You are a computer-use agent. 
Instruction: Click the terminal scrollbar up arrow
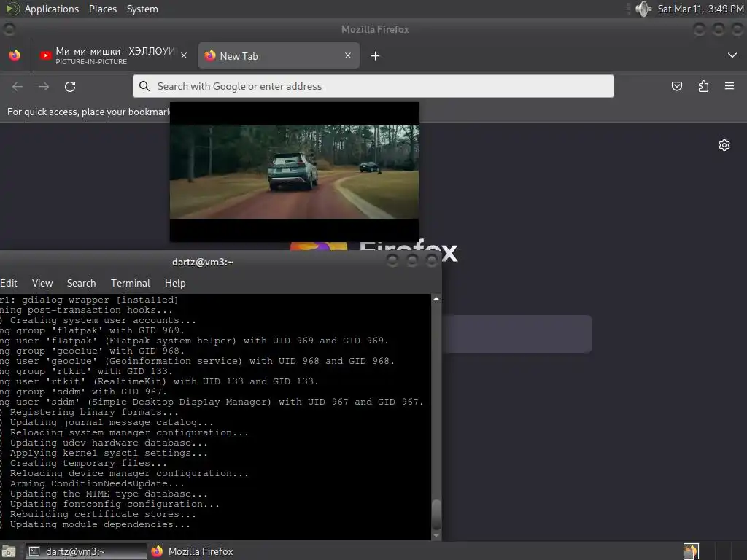(436, 299)
